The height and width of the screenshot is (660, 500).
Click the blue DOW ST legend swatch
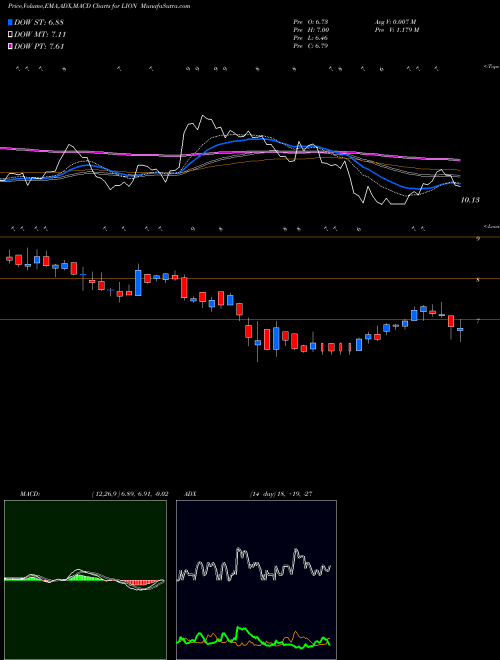pos(10,22)
